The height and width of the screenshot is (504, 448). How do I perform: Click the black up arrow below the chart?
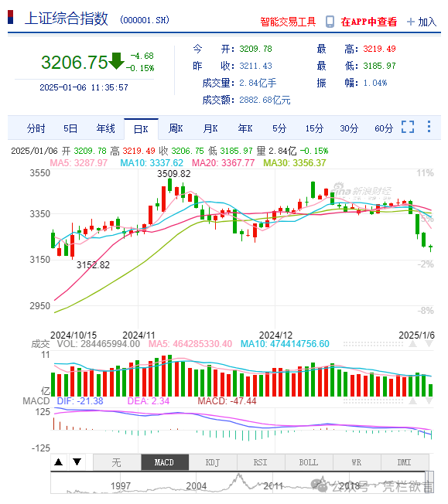click(x=59, y=462)
